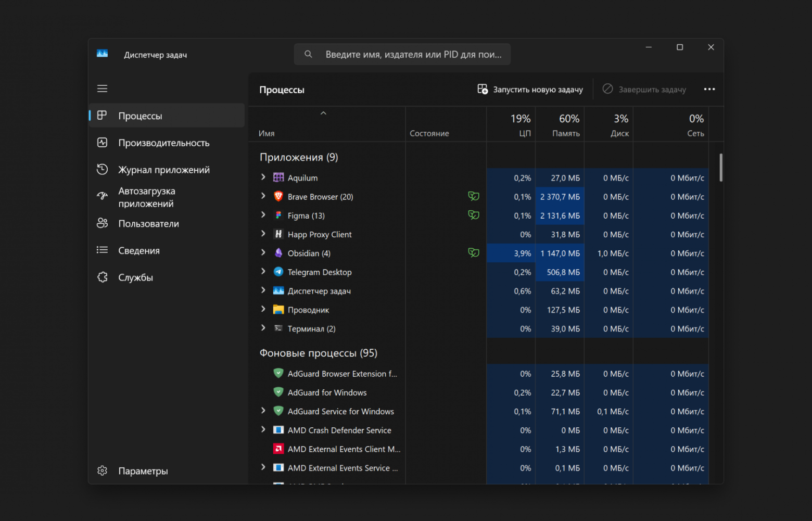Click the efficiency mode leaf icon for Figma
The width and height of the screenshot is (812, 521).
pos(474,215)
